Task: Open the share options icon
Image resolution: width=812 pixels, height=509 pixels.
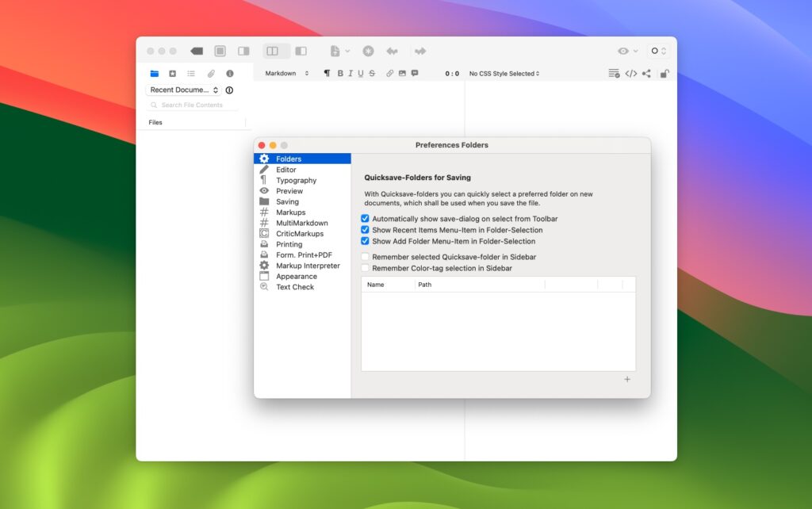Action: coord(647,73)
